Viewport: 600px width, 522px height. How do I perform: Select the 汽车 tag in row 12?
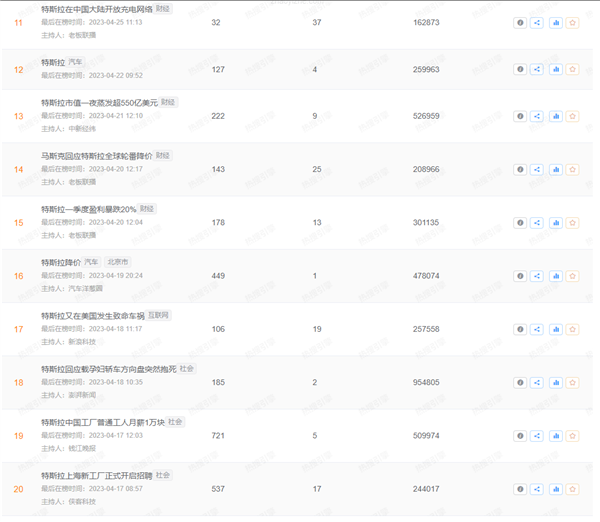pos(75,62)
